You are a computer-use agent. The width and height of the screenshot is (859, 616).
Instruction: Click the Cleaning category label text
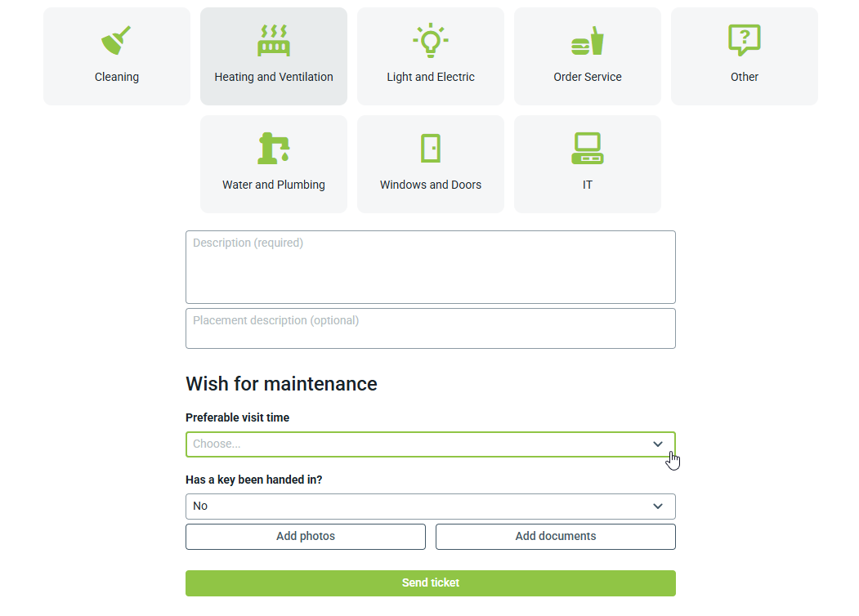117,77
